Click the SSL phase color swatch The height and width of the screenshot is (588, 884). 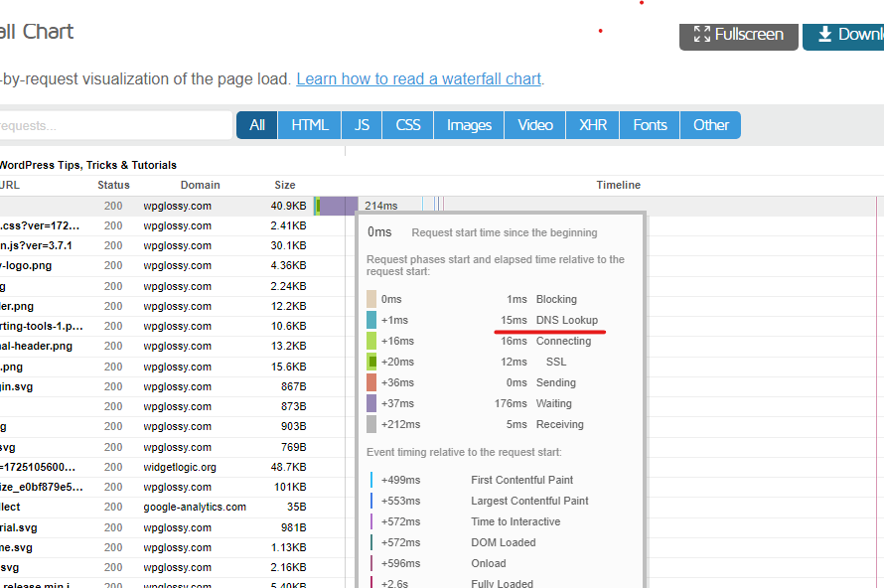click(370, 362)
